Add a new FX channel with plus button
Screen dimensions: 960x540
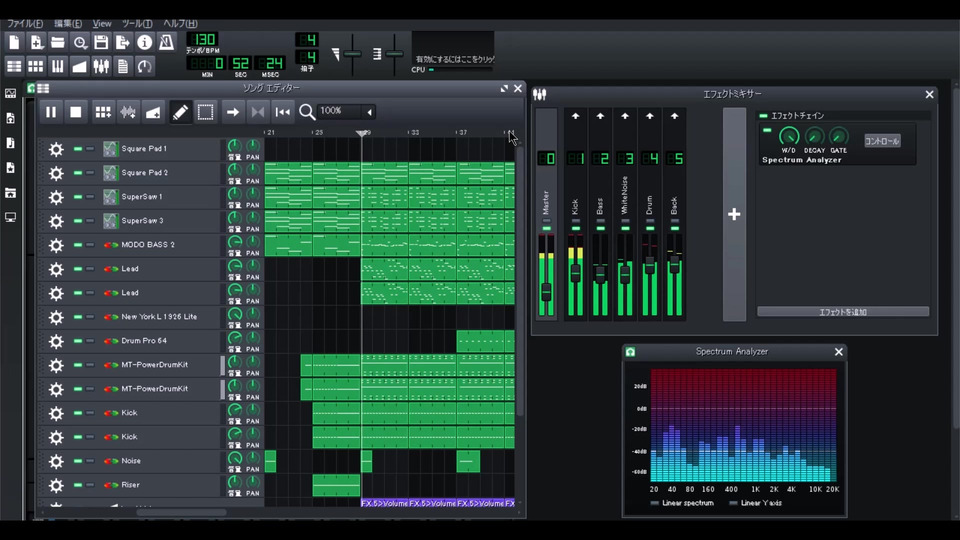coord(734,214)
